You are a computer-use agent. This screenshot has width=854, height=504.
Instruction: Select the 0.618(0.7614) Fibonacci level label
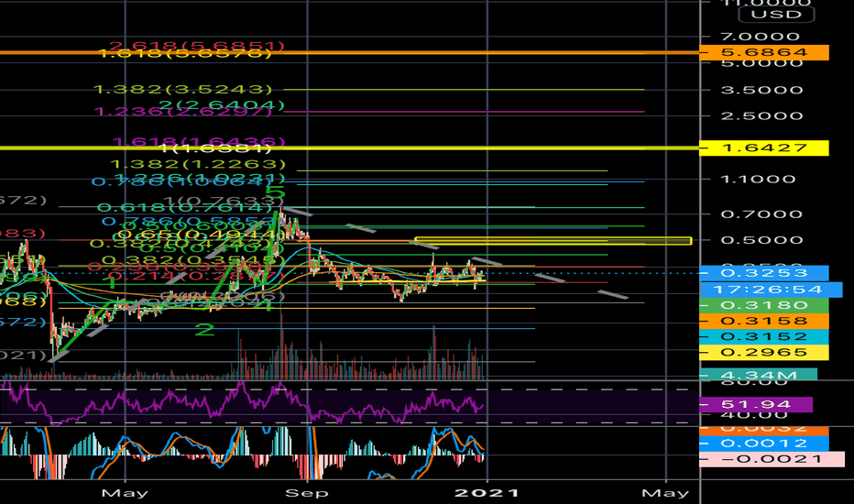[x=184, y=208]
